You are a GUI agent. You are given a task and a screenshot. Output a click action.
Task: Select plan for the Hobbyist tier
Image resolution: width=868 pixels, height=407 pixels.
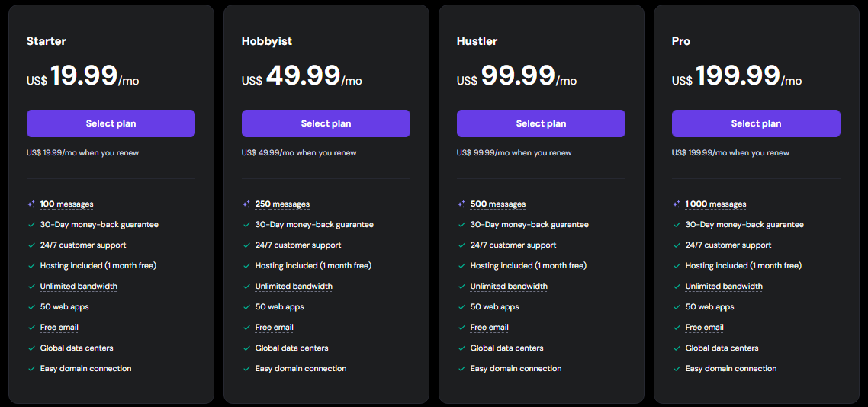(326, 123)
